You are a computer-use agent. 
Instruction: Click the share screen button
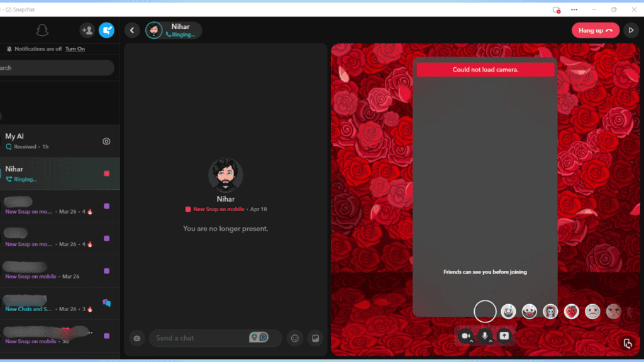pyautogui.click(x=504, y=336)
